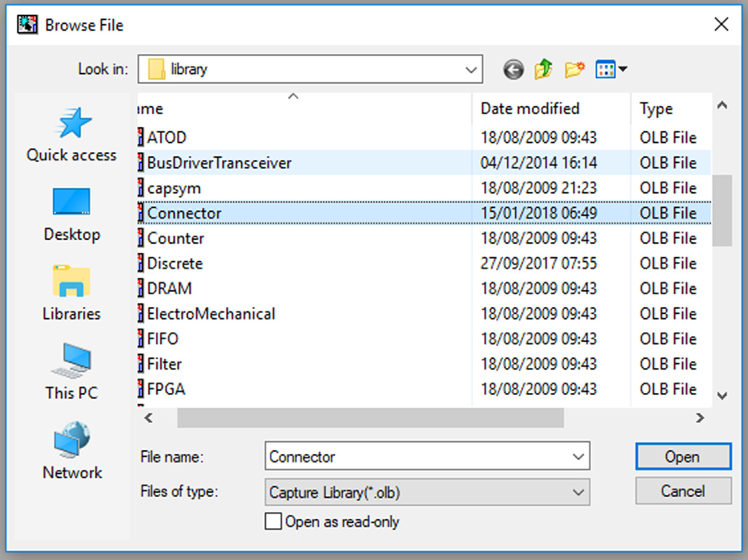Create a new folder
This screenshot has width=748, height=560.
(574, 69)
